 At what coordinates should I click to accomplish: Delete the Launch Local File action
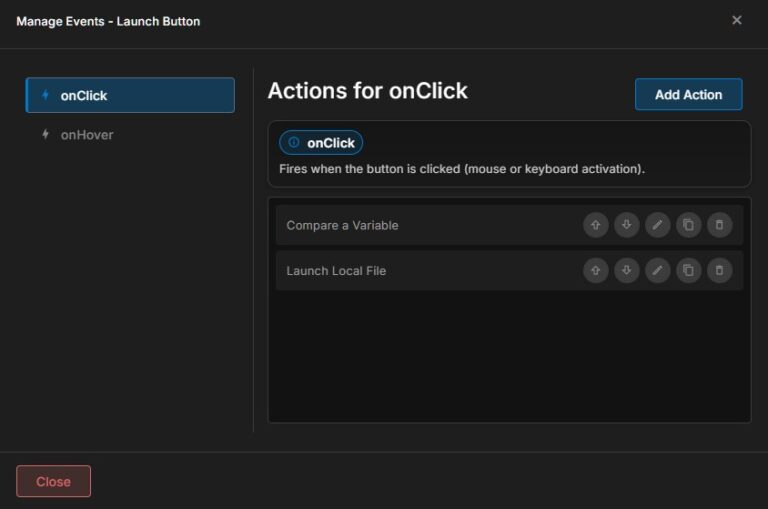(x=719, y=270)
